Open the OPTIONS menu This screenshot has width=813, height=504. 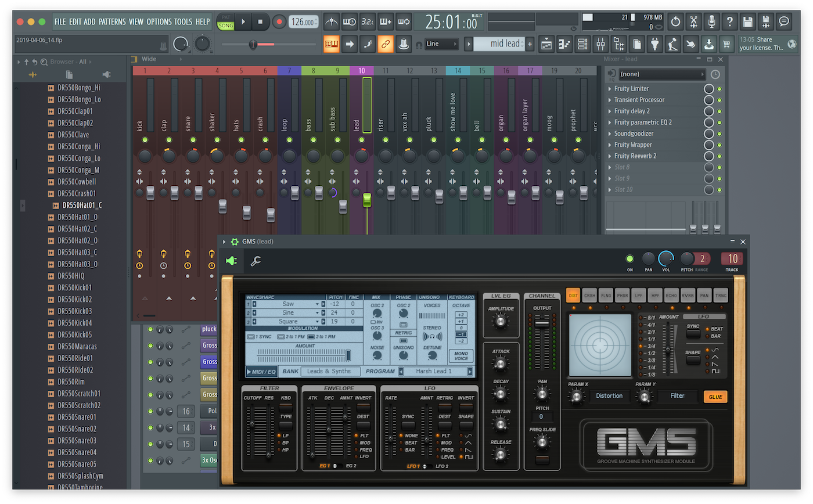(x=159, y=22)
